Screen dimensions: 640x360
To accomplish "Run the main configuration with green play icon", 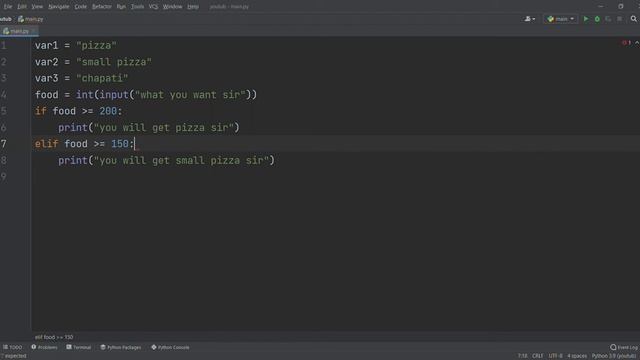I will click(586, 19).
